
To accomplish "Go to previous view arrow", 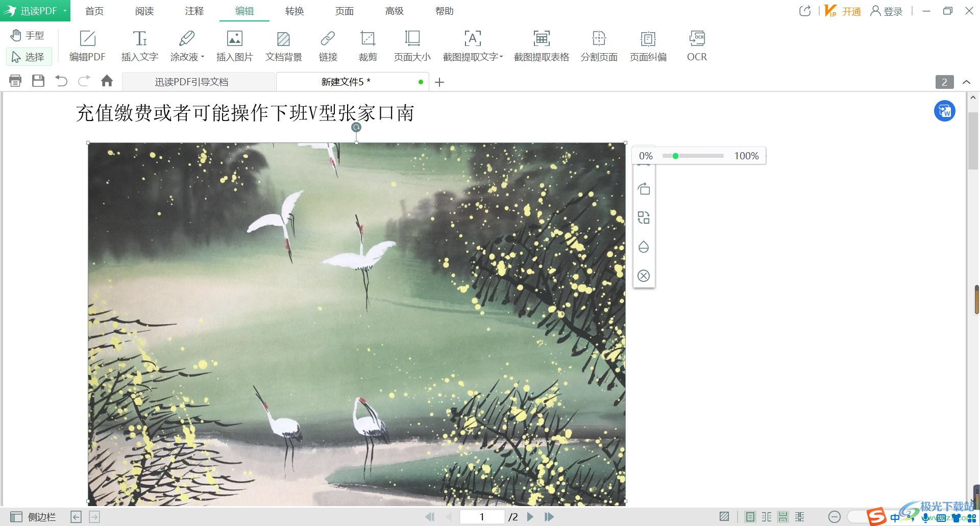I will pyautogui.click(x=76, y=517).
